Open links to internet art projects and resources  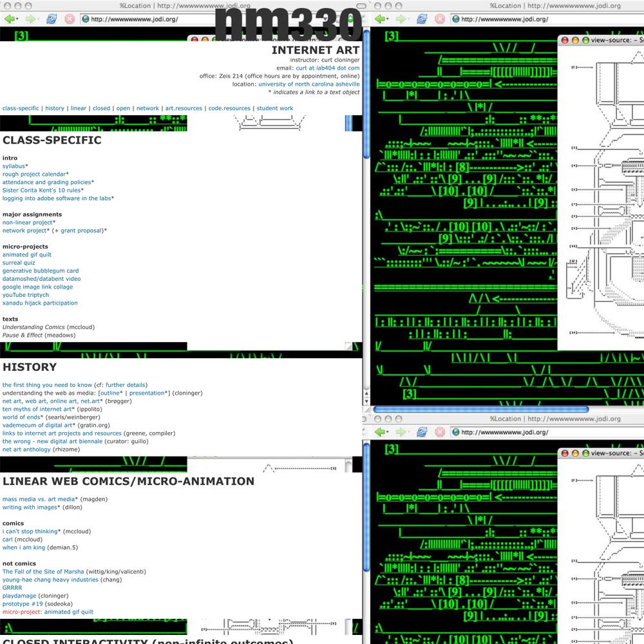pos(62,433)
